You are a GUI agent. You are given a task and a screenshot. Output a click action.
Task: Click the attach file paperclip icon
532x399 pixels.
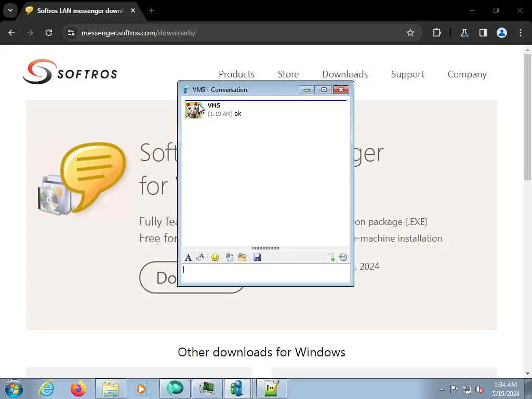pyautogui.click(x=229, y=258)
